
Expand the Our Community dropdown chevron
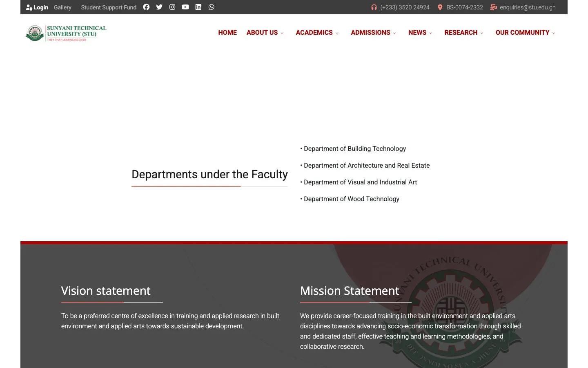click(x=554, y=33)
